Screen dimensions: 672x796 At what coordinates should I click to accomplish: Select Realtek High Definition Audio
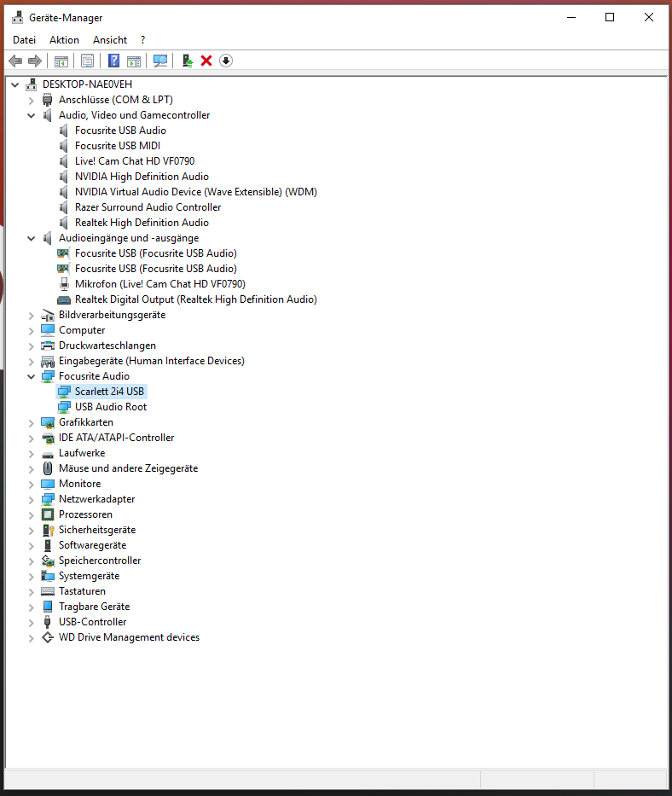(x=142, y=223)
